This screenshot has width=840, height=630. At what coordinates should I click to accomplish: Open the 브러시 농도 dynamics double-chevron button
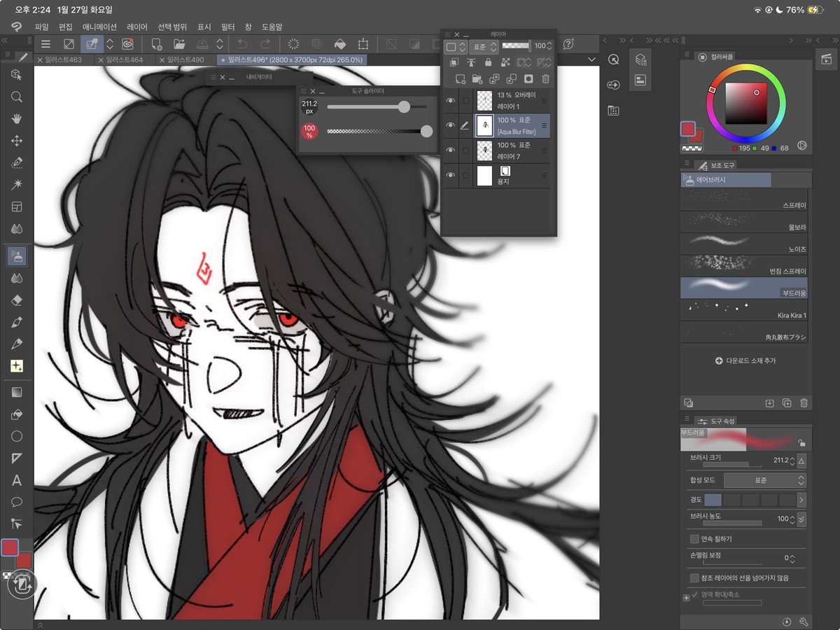click(801, 519)
